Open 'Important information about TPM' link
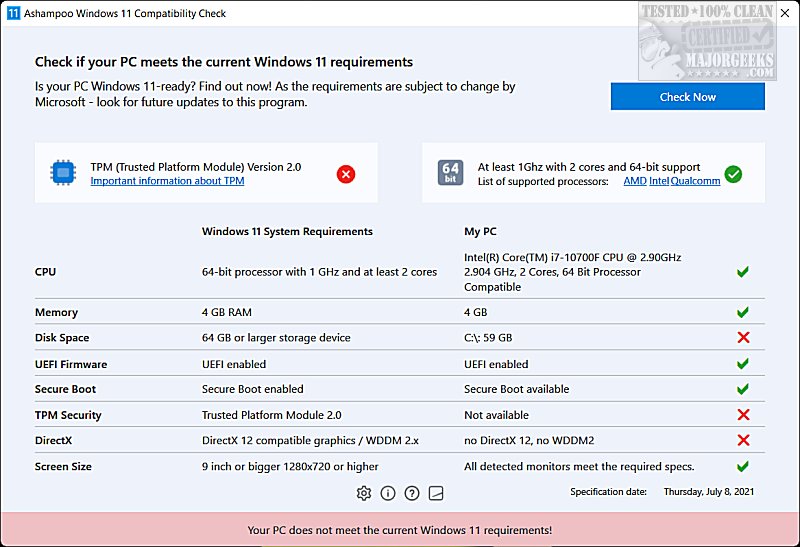Image resolution: width=800 pixels, height=547 pixels. point(167,181)
